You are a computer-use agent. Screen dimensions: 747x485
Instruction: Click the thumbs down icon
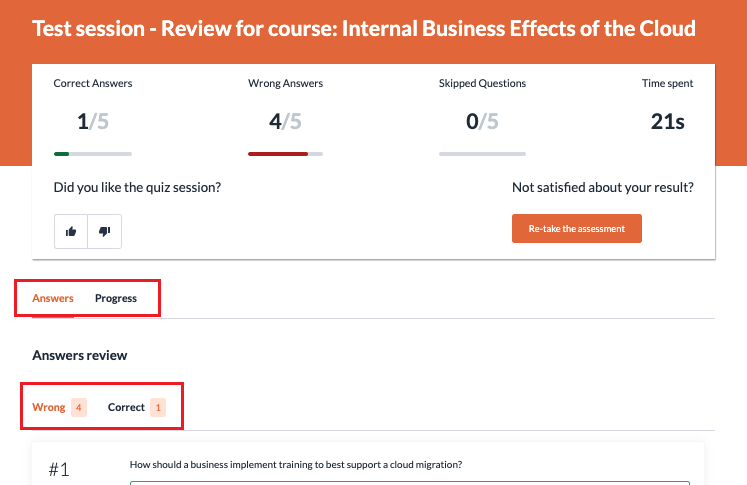click(x=104, y=231)
